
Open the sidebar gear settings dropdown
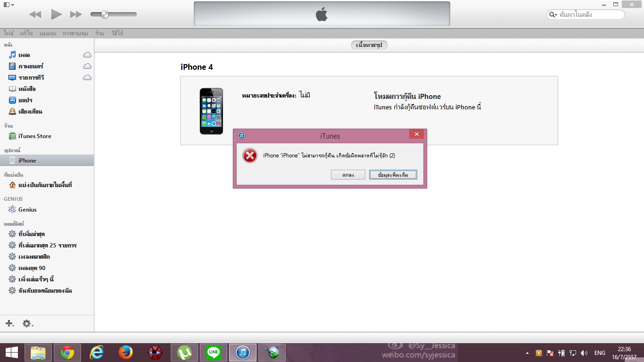click(28, 323)
